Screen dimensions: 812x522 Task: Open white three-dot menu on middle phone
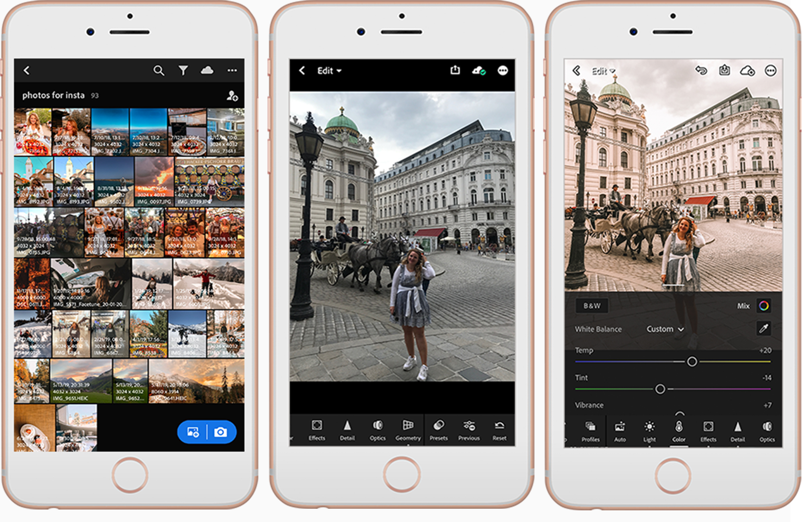tap(503, 71)
